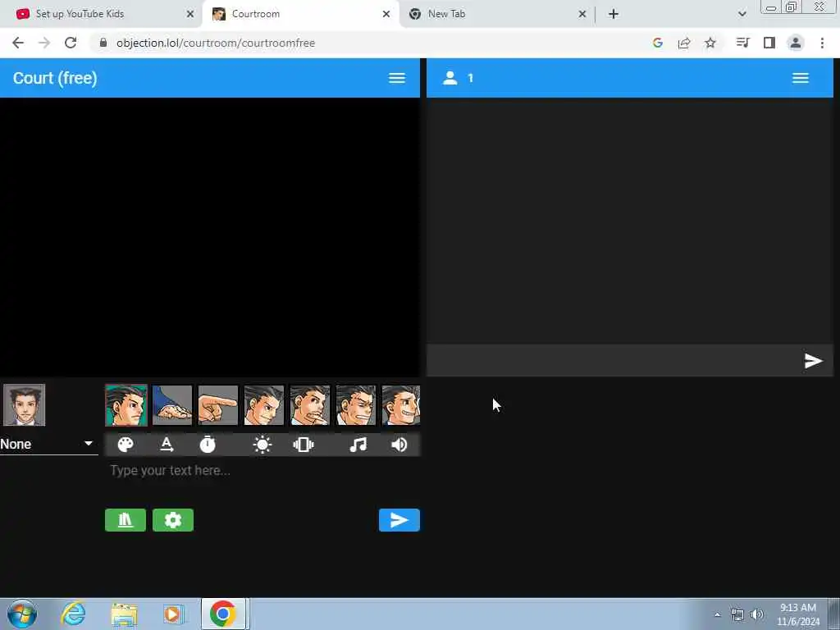This screenshot has width=840, height=630.
Task: Open the sound effect speaker icon
Action: tap(399, 445)
